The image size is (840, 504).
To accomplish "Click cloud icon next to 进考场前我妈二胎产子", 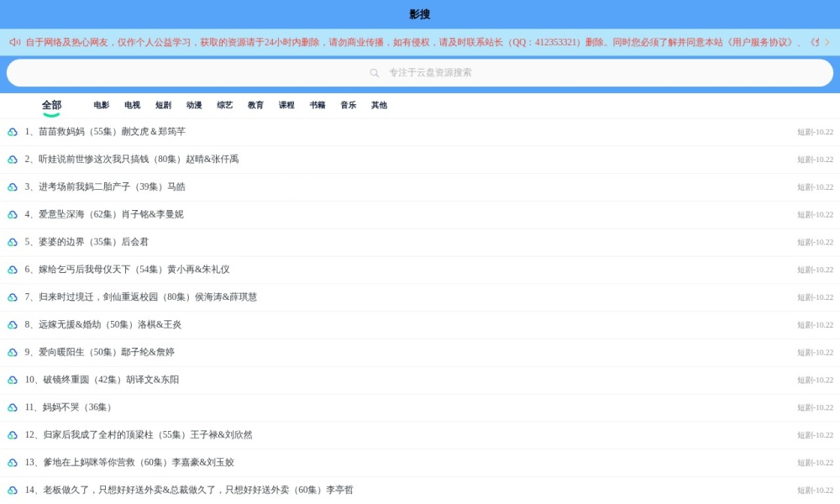I will 13,187.
